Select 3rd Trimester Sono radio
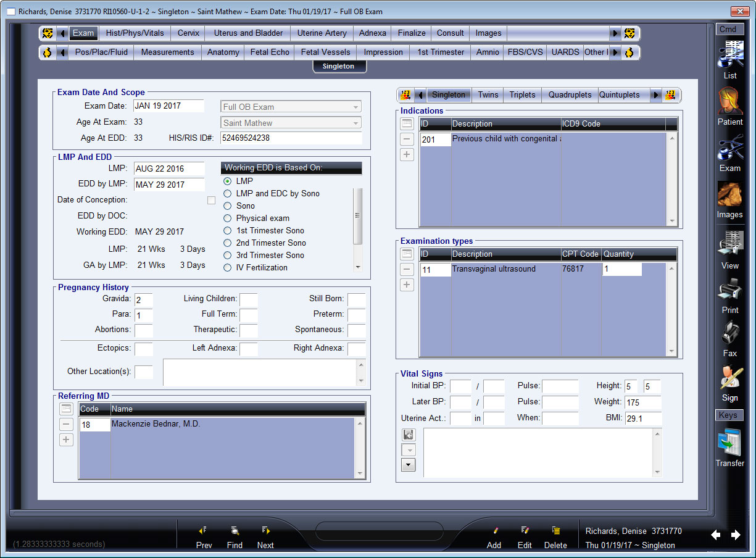 pos(228,255)
